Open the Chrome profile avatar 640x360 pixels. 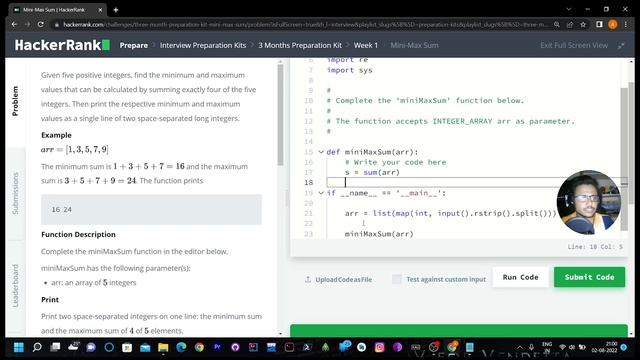(613, 24)
